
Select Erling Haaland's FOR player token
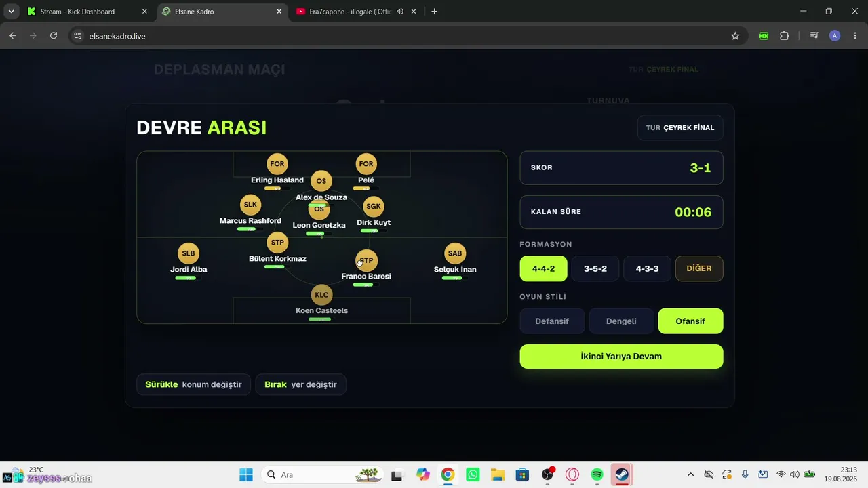pos(277,164)
